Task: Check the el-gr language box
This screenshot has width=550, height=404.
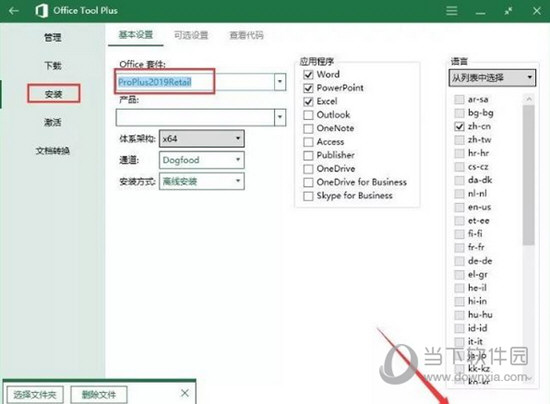Action: pos(459,274)
